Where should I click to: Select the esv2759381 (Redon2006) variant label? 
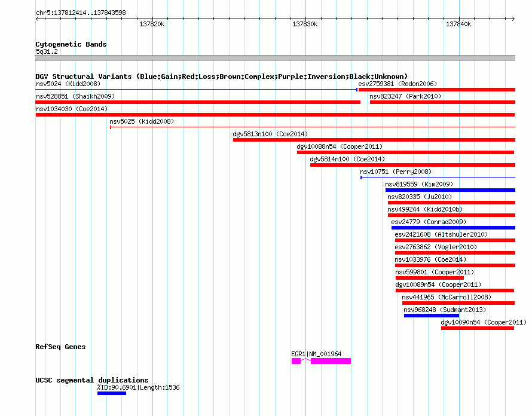coord(398,84)
